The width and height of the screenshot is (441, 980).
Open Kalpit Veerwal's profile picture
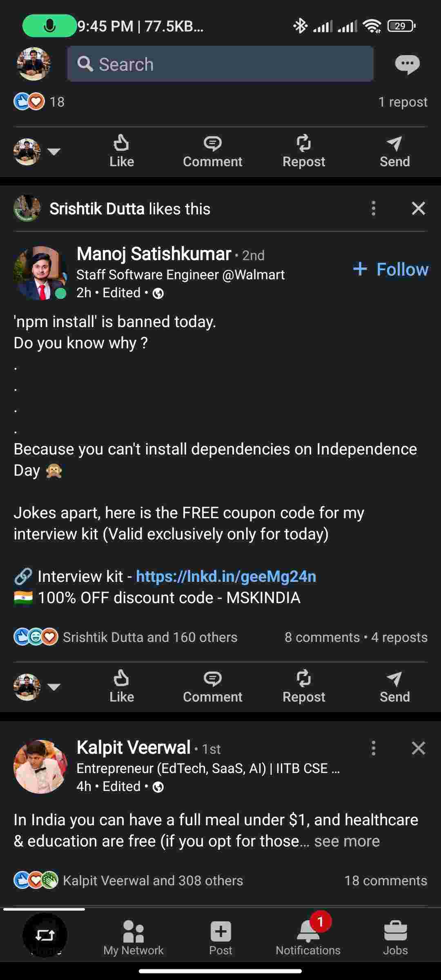(x=40, y=766)
